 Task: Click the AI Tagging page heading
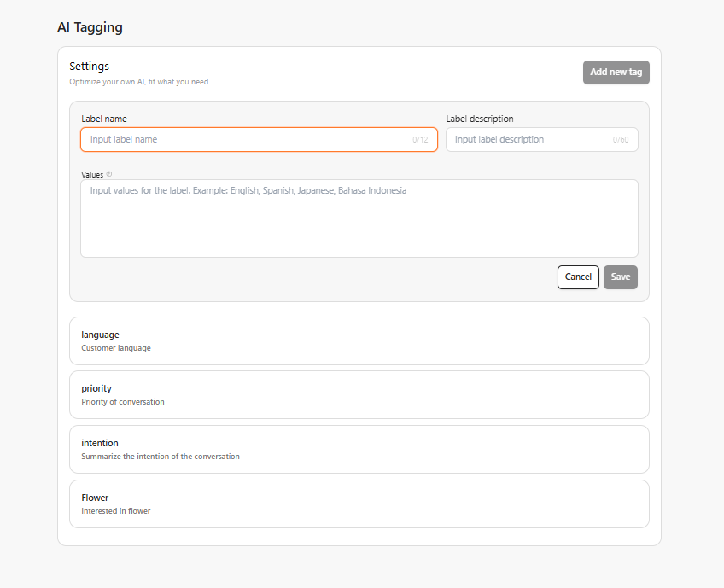click(x=90, y=27)
